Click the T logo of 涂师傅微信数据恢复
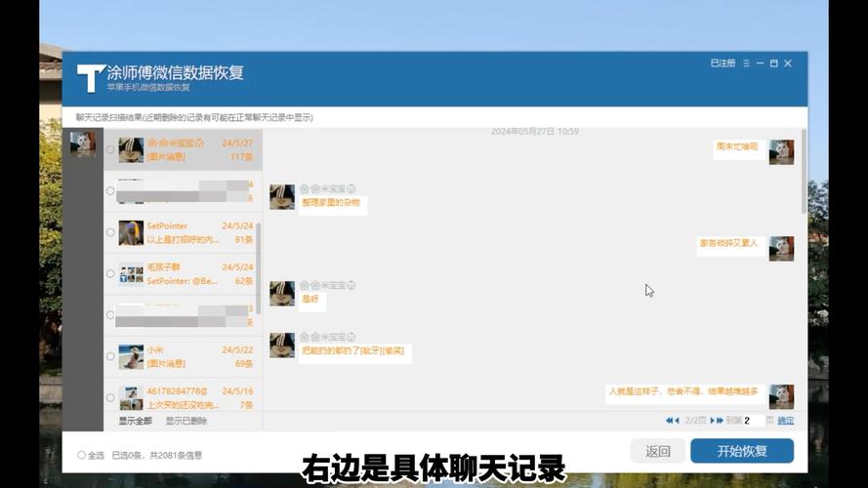 click(90, 78)
